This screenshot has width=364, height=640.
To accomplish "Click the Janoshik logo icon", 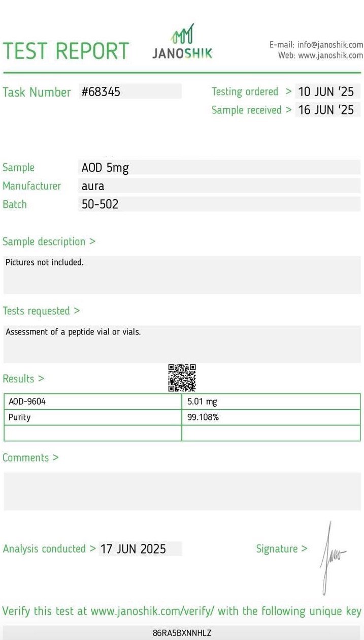I will (182, 34).
